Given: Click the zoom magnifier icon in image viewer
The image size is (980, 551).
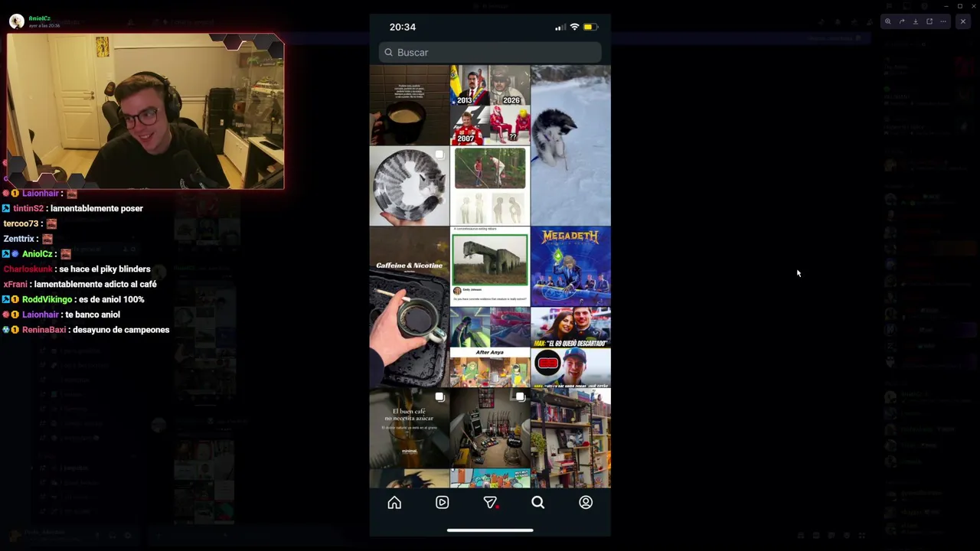Looking at the screenshot, I should point(888,21).
